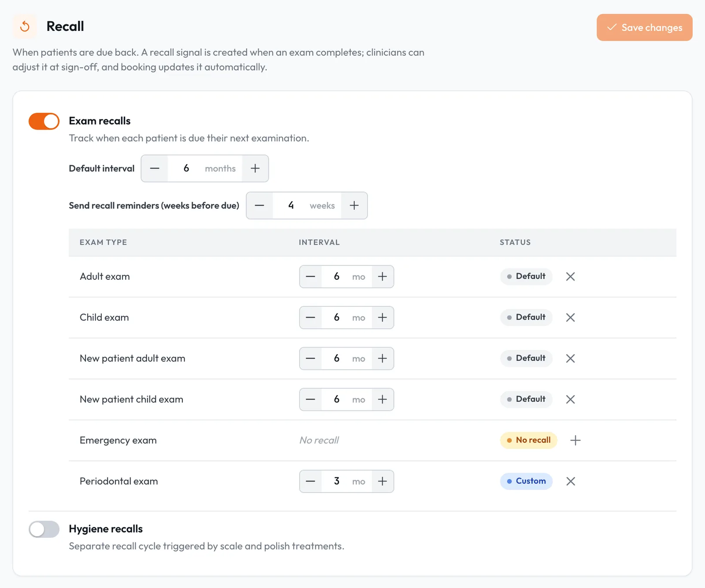Screen dimensions: 705x588
Task: Click the orange Recall header icon
Action: [25, 26]
